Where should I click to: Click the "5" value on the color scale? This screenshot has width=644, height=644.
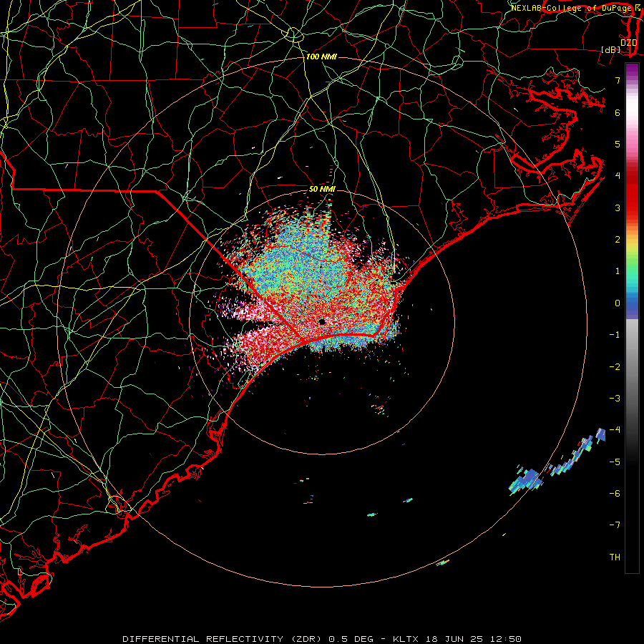tap(618, 144)
